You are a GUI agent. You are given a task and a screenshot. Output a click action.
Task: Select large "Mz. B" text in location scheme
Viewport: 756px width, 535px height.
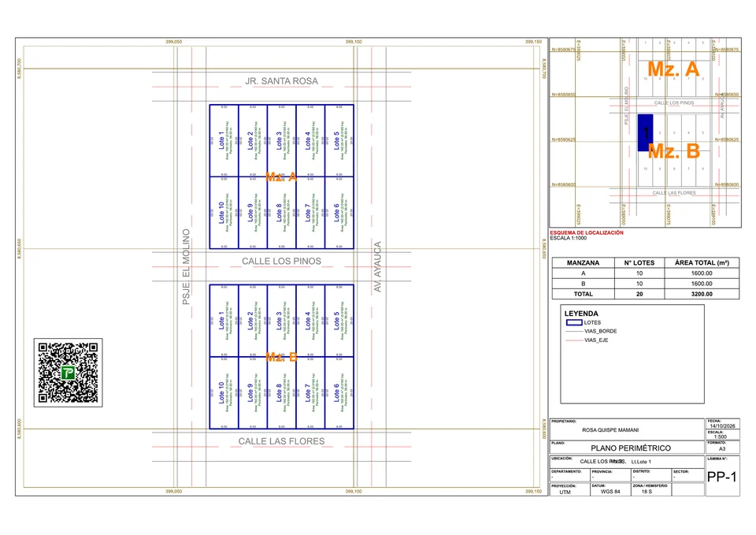tap(673, 151)
